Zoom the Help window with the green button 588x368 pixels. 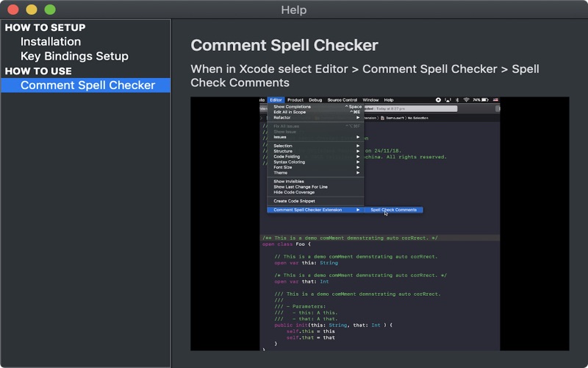click(x=50, y=10)
